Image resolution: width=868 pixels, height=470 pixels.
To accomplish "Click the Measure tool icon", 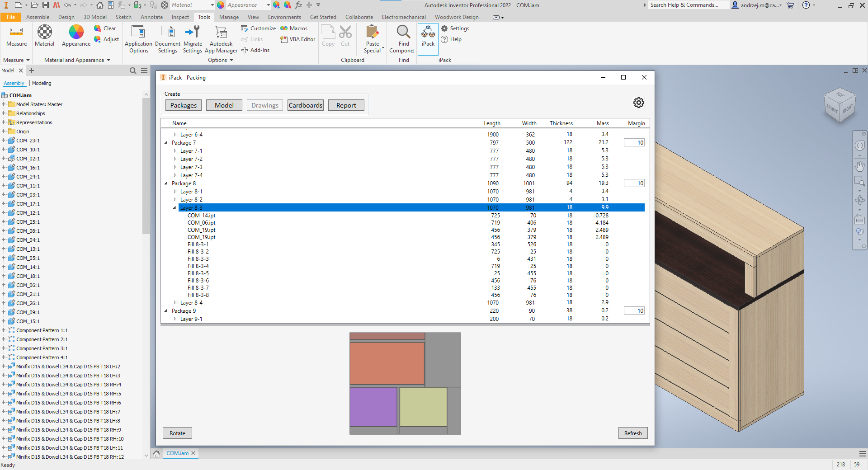I will [x=16, y=33].
